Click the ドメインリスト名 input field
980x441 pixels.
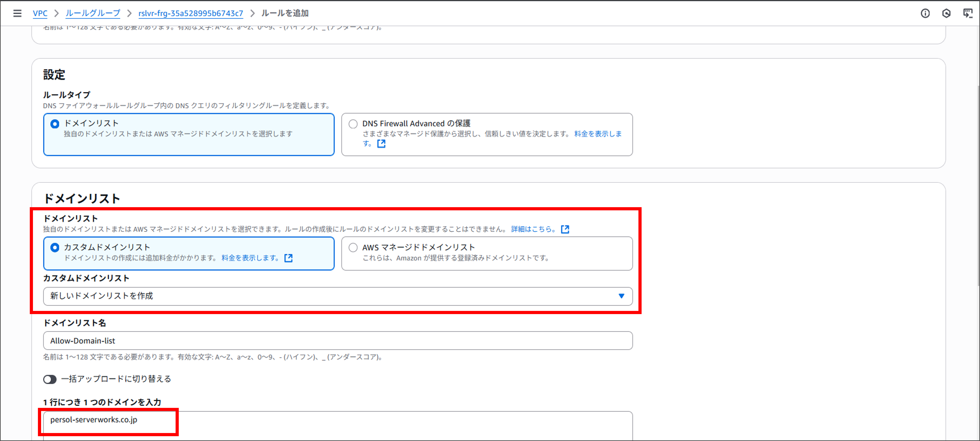pos(338,340)
